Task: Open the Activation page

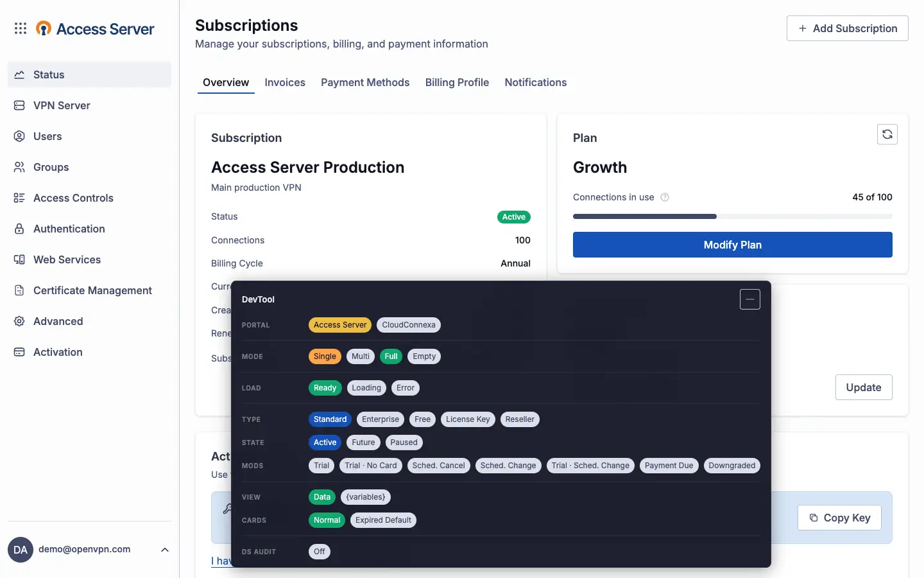Action: click(89, 352)
